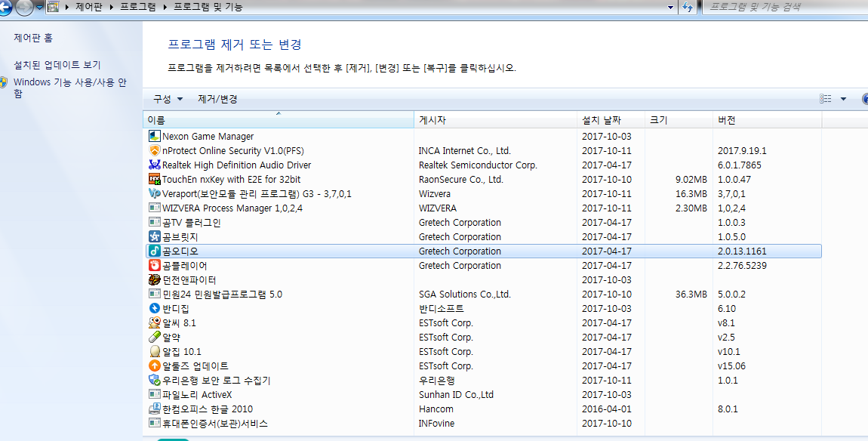
Task: Click the 프로그램 및 기능 검색 field
Action: (785, 8)
